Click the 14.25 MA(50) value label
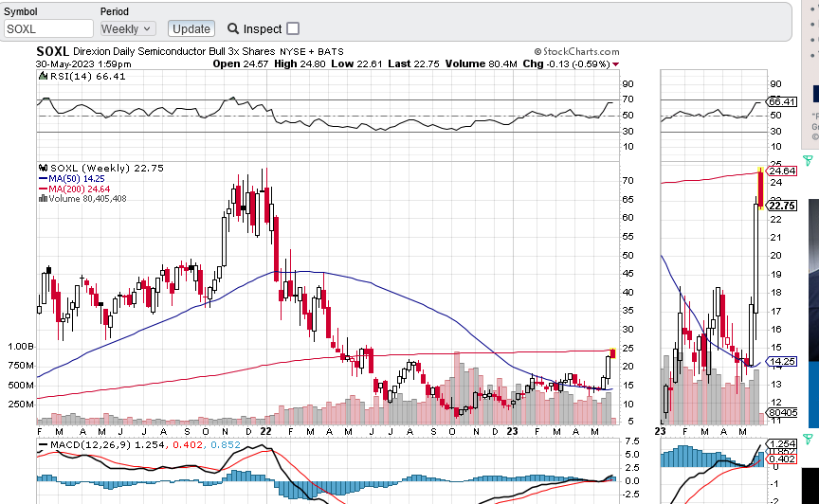This screenshot has width=819, height=504. pos(781,361)
